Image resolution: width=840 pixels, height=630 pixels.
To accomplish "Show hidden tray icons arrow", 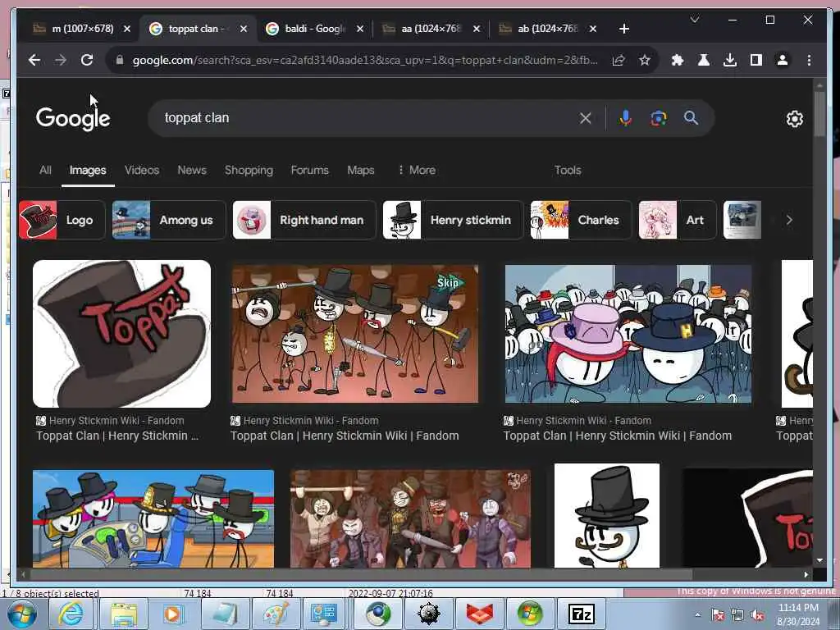I will pos(697,615).
